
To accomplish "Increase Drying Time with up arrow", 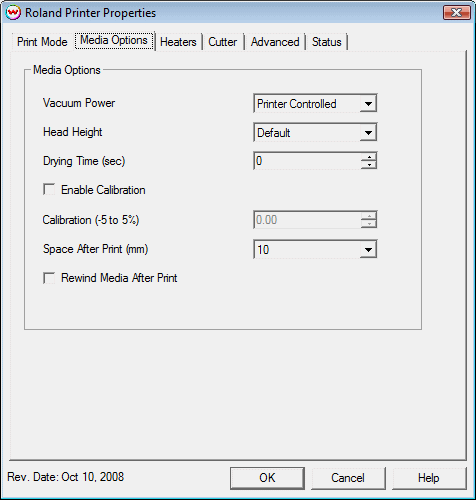I will pos(369,157).
